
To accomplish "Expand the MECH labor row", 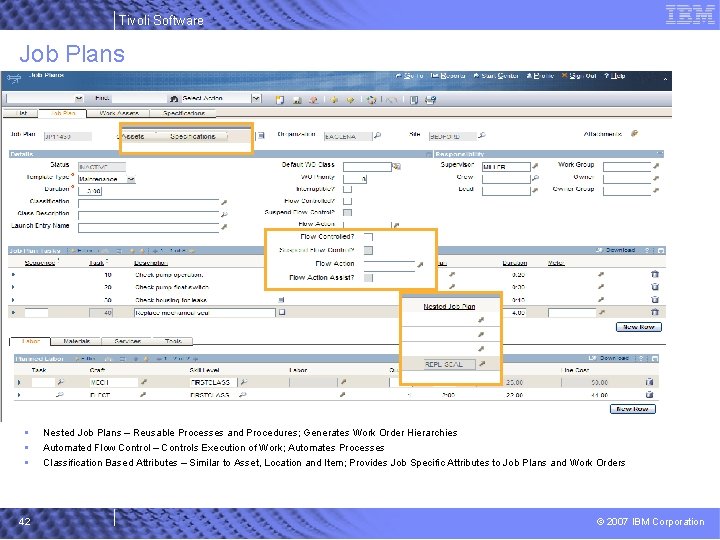I will click(x=19, y=382).
